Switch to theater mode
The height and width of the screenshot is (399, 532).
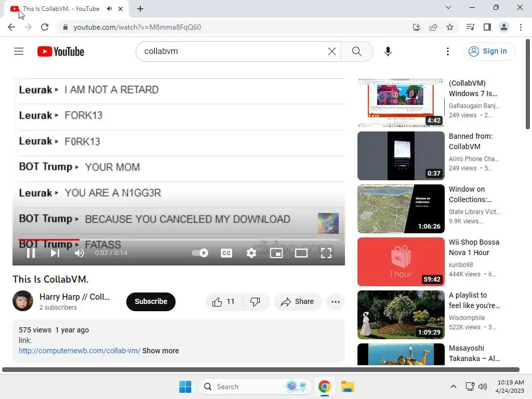coord(301,253)
